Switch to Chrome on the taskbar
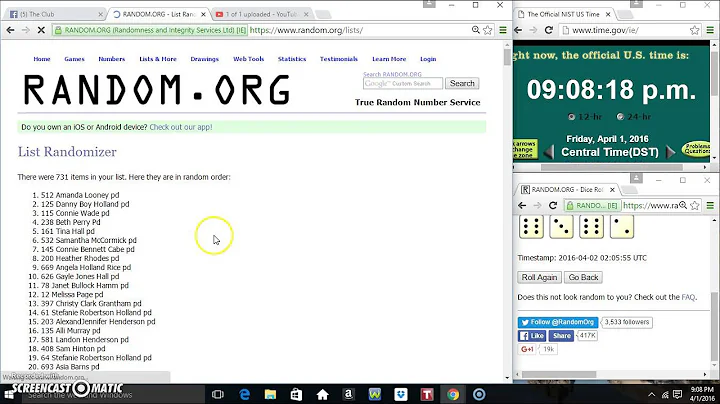Image resolution: width=720 pixels, height=404 pixels. point(453,394)
